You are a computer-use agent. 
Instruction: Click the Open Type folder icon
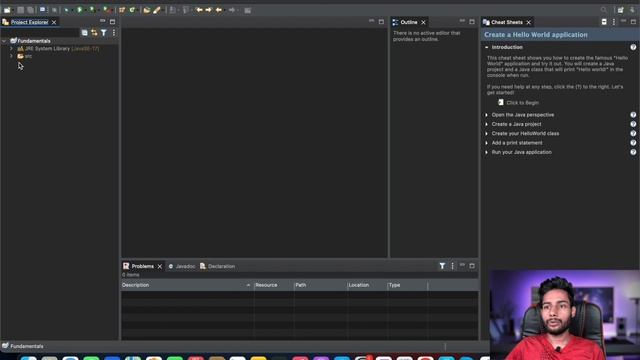point(147,10)
